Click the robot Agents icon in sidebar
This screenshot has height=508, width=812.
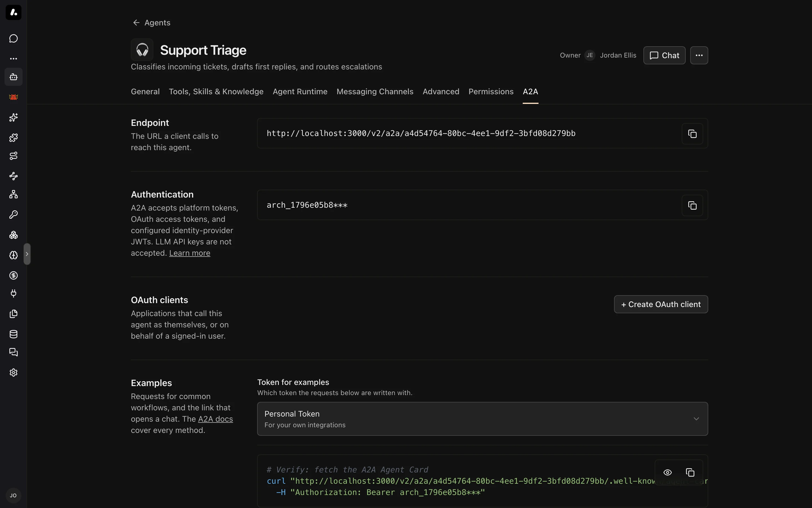click(14, 77)
